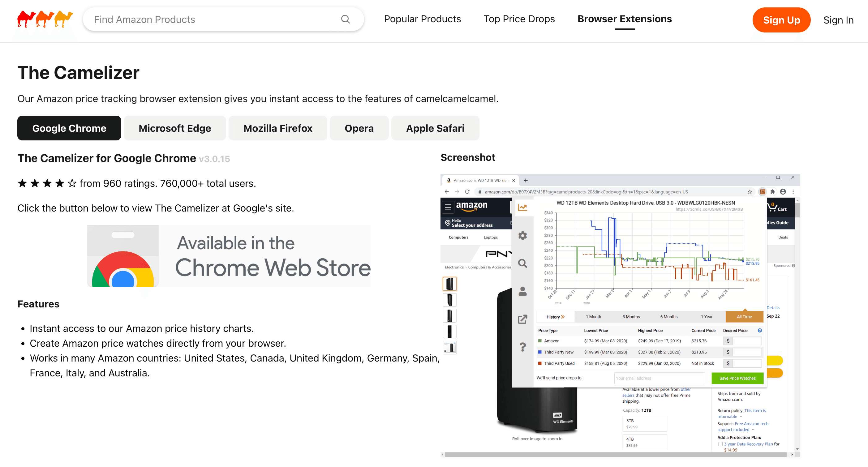Click the Available in the Chrome Web Store badge
The width and height of the screenshot is (868, 467).
pos(229,256)
